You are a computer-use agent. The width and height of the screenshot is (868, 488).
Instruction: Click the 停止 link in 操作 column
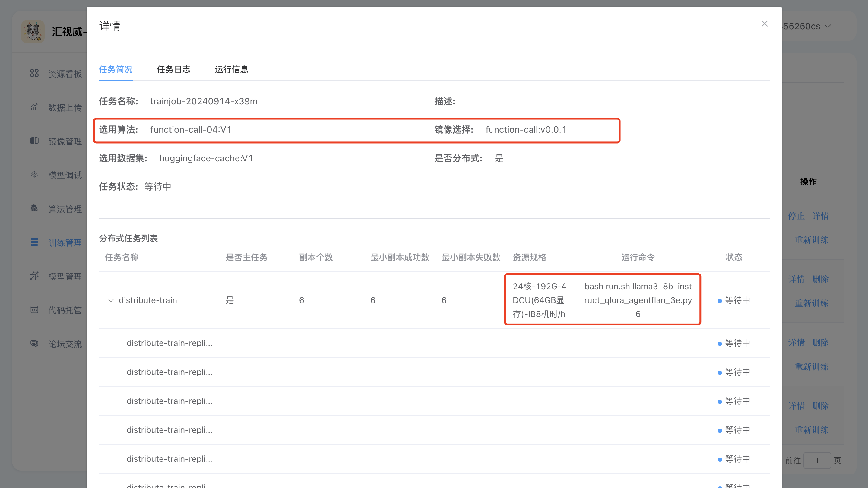tap(796, 216)
